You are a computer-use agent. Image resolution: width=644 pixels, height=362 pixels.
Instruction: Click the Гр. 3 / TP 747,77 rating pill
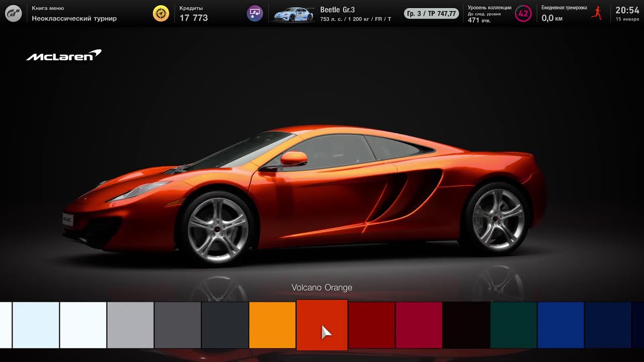click(431, 14)
